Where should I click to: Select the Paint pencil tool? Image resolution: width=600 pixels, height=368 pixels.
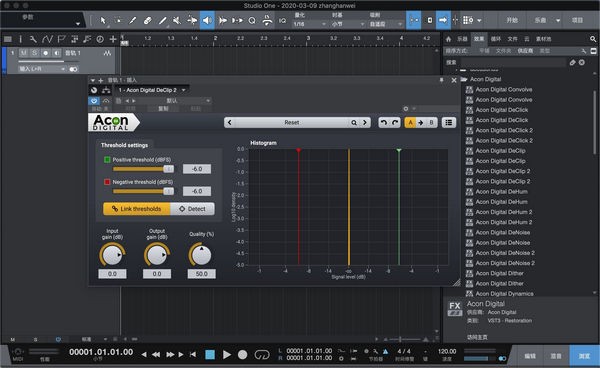point(133,20)
